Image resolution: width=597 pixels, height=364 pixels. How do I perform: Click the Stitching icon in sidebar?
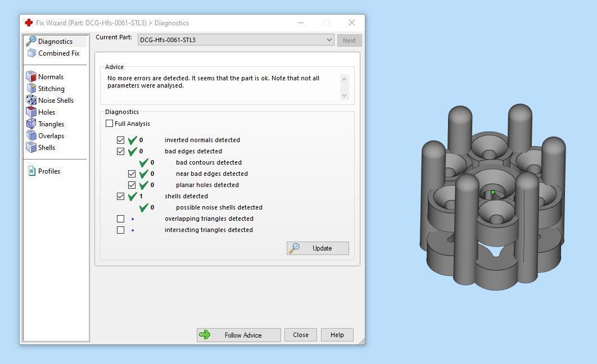coord(31,88)
